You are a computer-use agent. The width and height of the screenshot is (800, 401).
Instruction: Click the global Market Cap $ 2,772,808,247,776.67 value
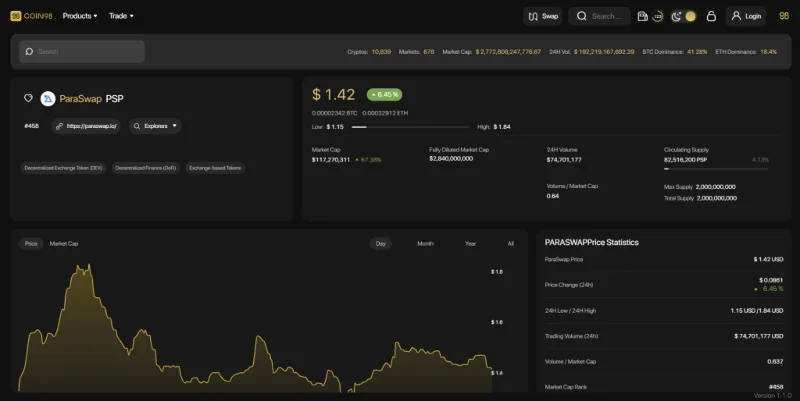point(508,52)
